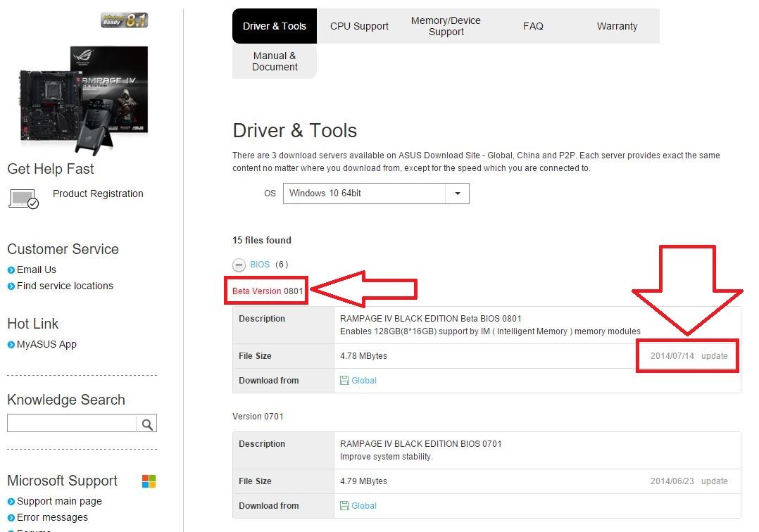Open Support main page link

pos(59,502)
